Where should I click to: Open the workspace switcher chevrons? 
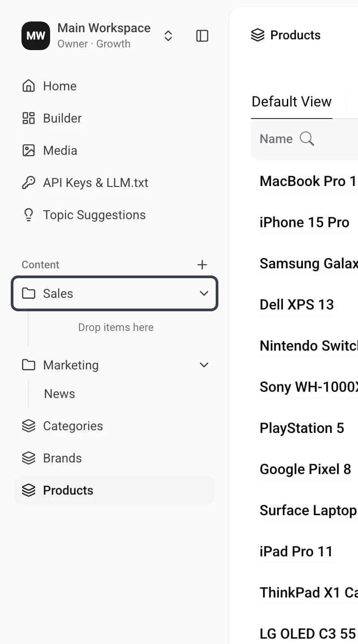tap(168, 36)
